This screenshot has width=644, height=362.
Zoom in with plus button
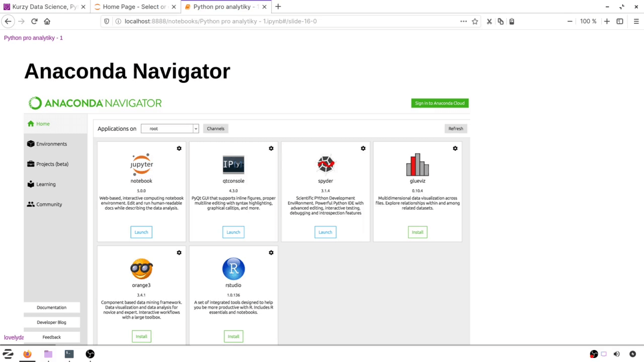point(607,21)
